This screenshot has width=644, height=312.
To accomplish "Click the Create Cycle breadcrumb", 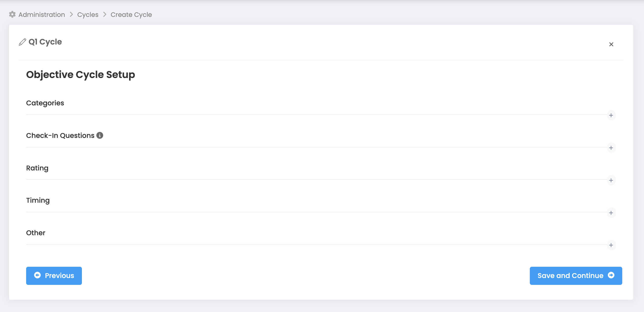I will click(131, 14).
